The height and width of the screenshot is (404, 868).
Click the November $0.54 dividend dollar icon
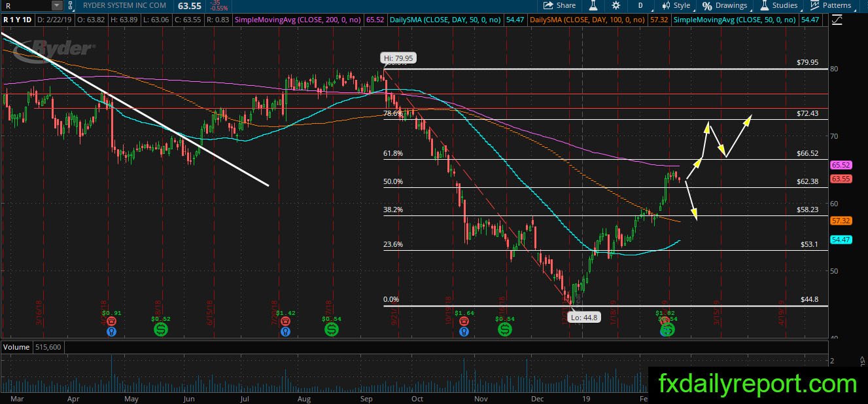504,330
